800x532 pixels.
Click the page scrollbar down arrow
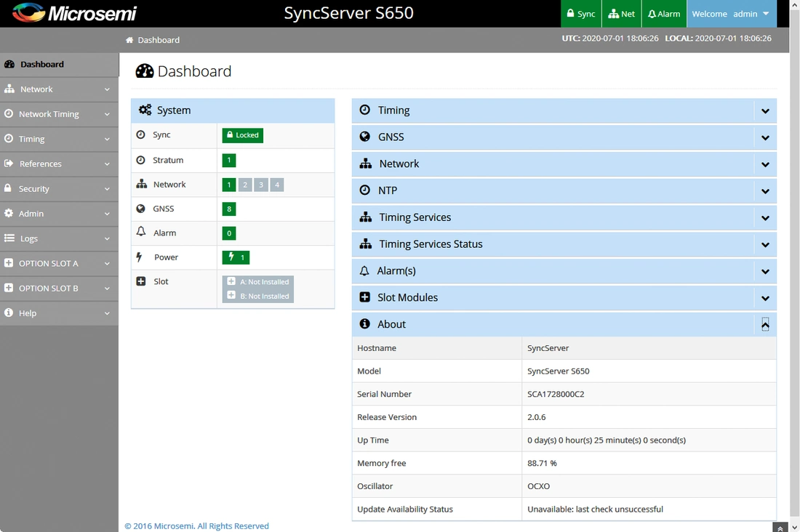coord(794,527)
